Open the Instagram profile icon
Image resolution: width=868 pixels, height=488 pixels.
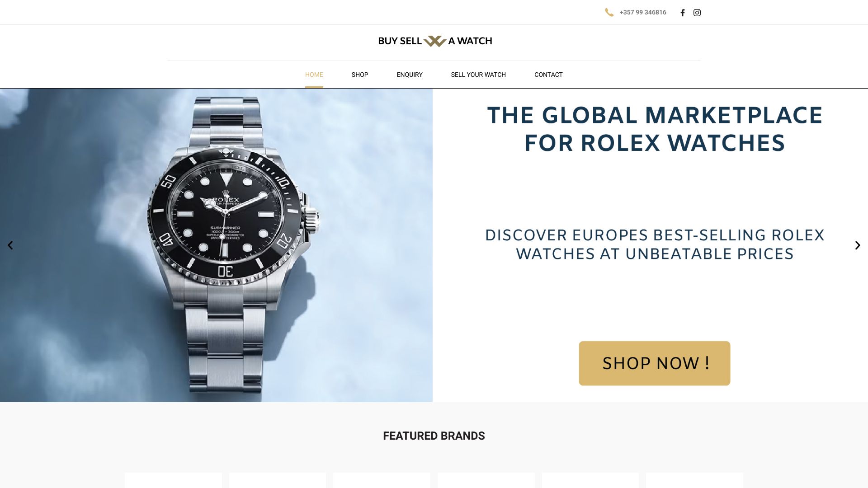[697, 13]
